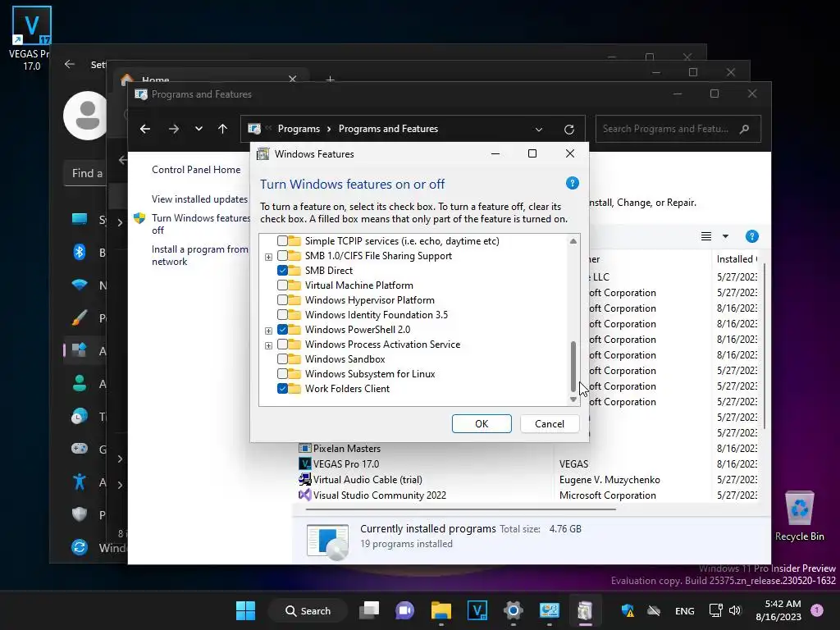The image size is (840, 630).
Task: Click the Windows Update icon in Settings sidebar
Action: click(80, 547)
